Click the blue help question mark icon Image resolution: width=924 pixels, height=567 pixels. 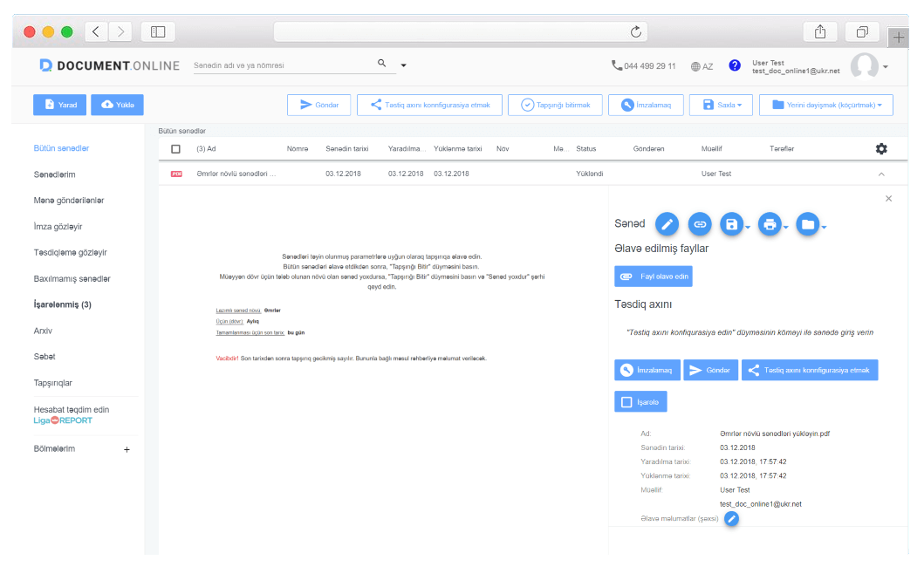(735, 65)
